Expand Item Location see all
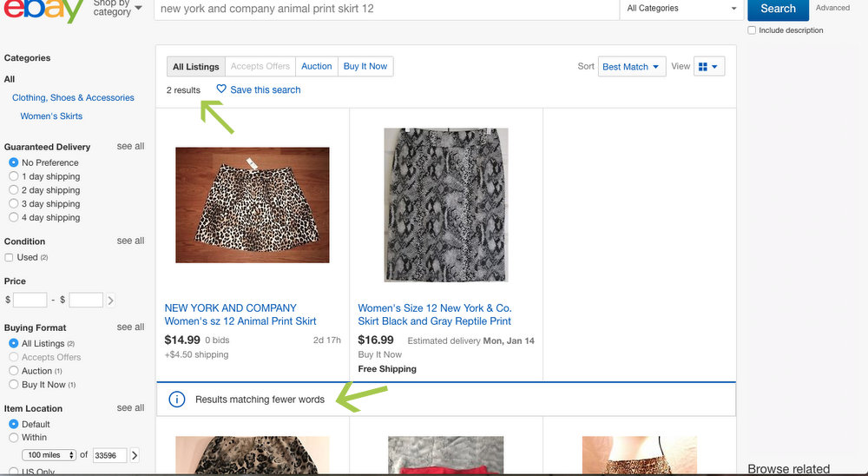The height and width of the screenshot is (476, 868). pyautogui.click(x=130, y=408)
